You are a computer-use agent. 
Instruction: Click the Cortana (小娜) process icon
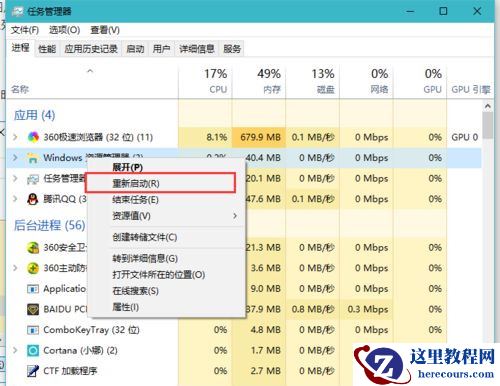coord(33,350)
